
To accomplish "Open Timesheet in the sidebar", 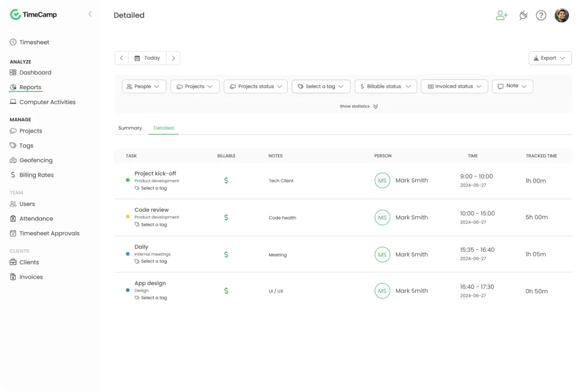I will (x=34, y=42).
